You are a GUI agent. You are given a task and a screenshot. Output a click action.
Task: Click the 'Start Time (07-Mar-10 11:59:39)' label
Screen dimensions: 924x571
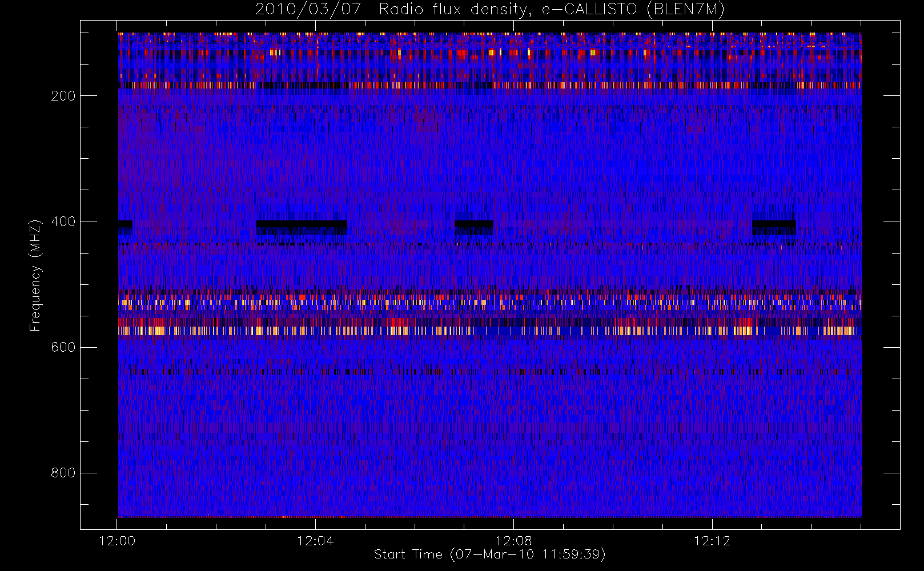[489, 554]
